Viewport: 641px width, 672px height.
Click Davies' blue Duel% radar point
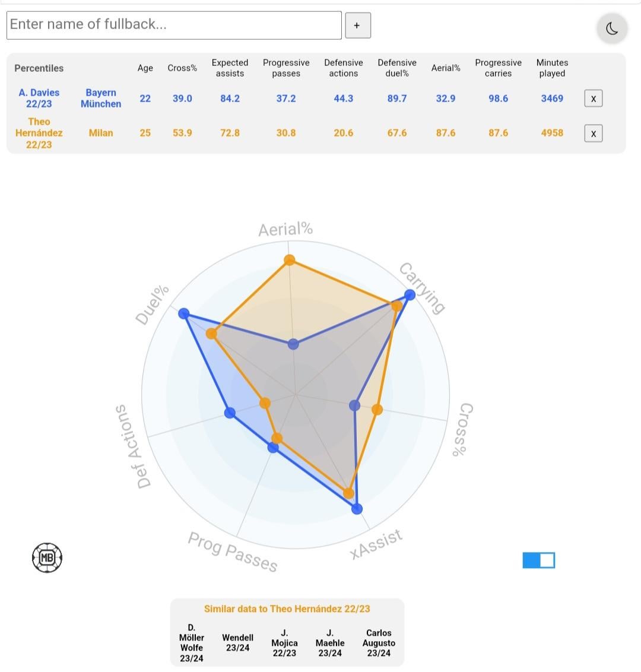click(x=184, y=314)
